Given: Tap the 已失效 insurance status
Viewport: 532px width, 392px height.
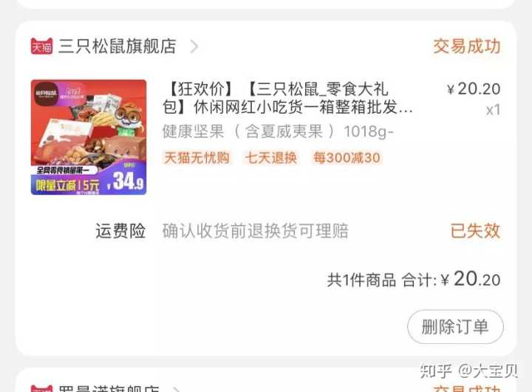Looking at the screenshot, I should (x=475, y=231).
